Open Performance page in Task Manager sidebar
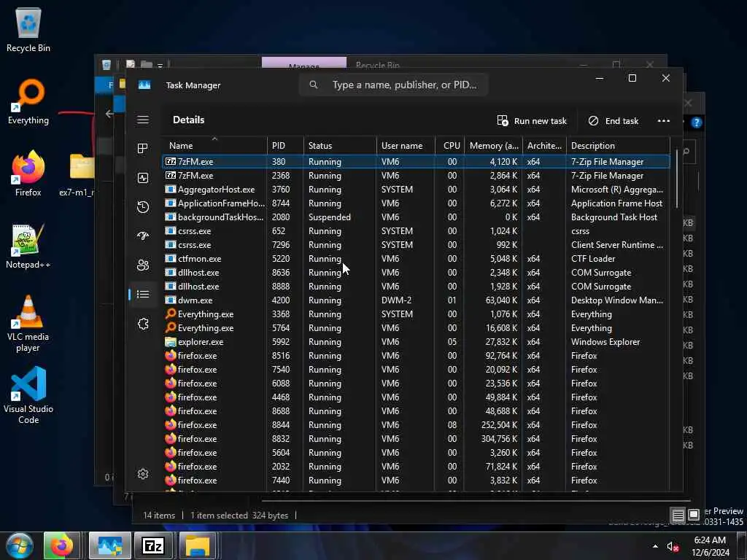 (143, 178)
